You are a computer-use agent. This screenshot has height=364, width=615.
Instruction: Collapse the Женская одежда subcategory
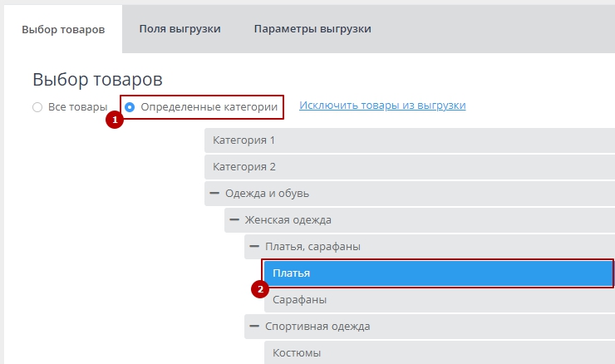(234, 219)
